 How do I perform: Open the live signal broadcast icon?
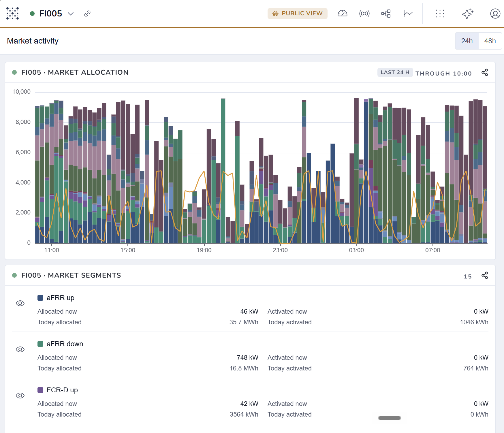tap(364, 14)
